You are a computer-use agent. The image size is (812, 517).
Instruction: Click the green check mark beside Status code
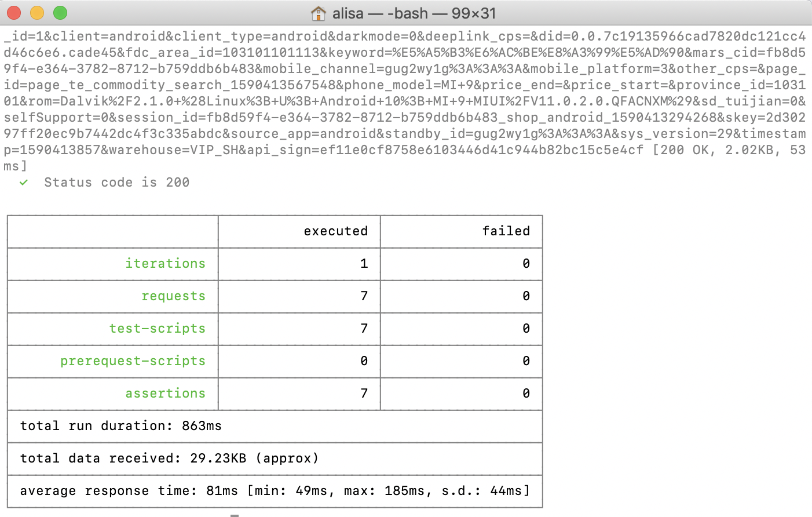24,183
